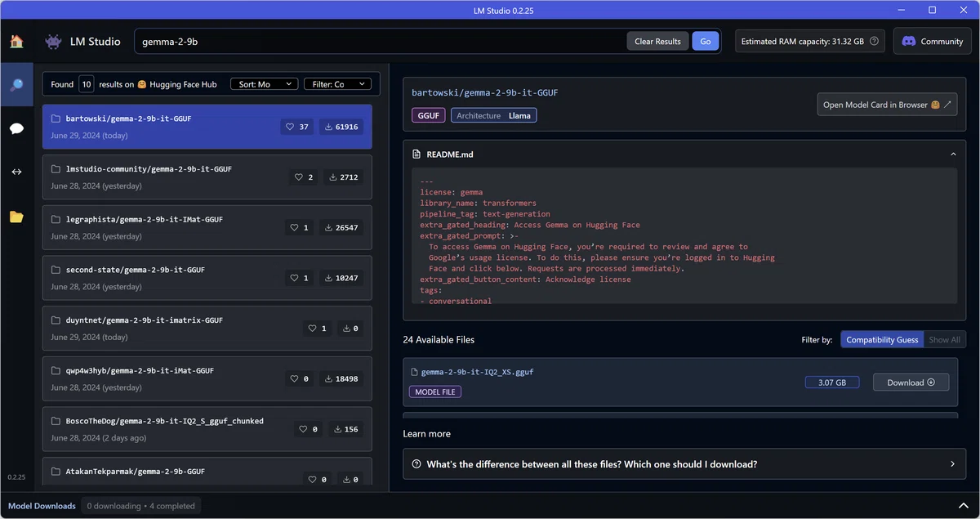Open the Discord Community button
The width and height of the screenshot is (980, 519).
933,41
